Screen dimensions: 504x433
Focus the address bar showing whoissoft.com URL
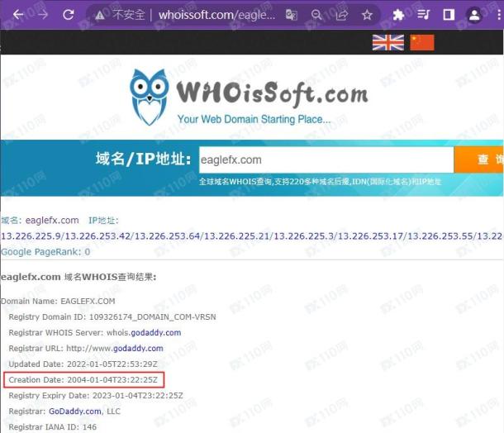(x=216, y=15)
